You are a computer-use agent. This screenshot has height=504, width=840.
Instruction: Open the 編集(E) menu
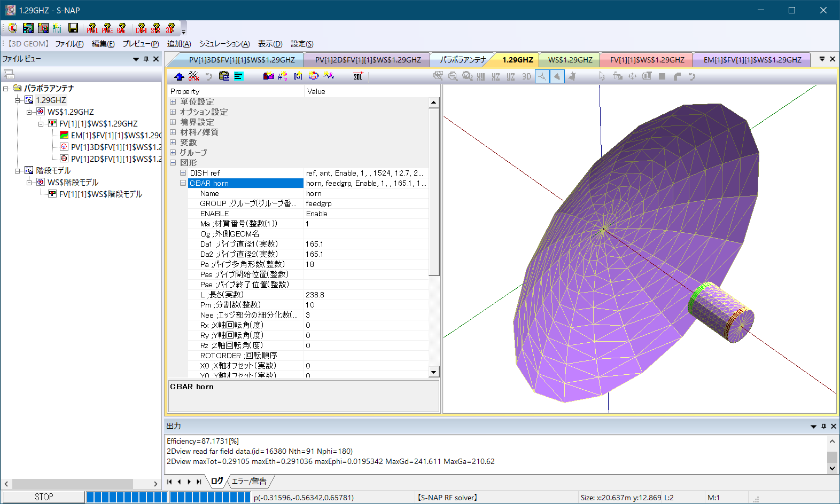click(103, 44)
